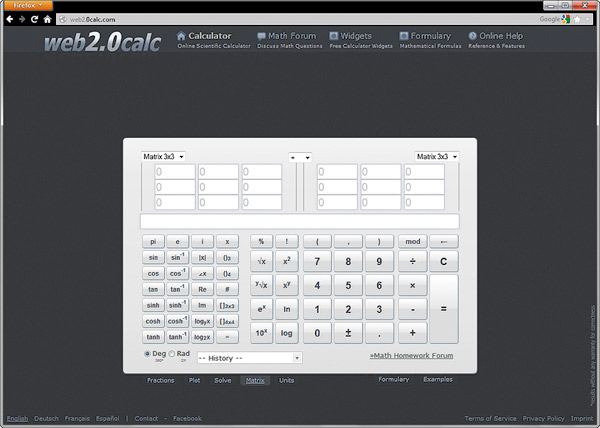The image size is (600, 428).
Task: Click the inverse cosine key
Action: [x=178, y=273]
